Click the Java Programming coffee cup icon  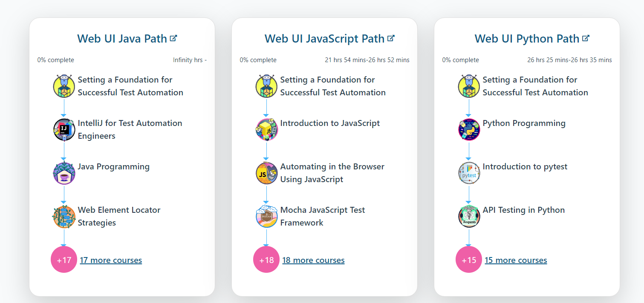pyautogui.click(x=64, y=173)
